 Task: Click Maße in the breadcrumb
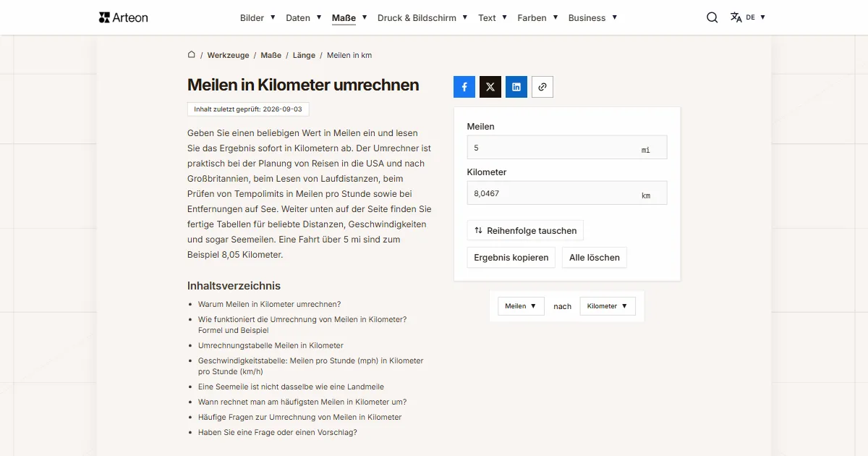coord(271,55)
